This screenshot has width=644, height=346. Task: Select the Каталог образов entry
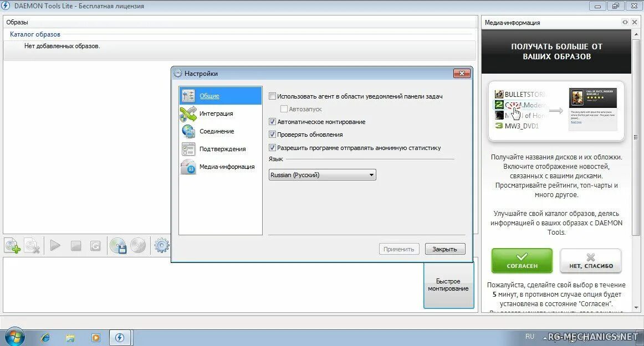[35, 34]
